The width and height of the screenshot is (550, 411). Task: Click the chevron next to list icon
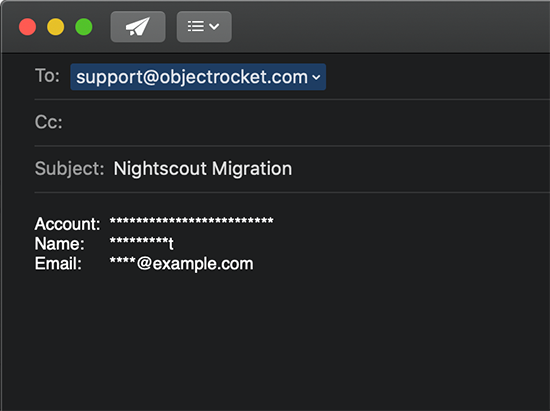coord(214,26)
